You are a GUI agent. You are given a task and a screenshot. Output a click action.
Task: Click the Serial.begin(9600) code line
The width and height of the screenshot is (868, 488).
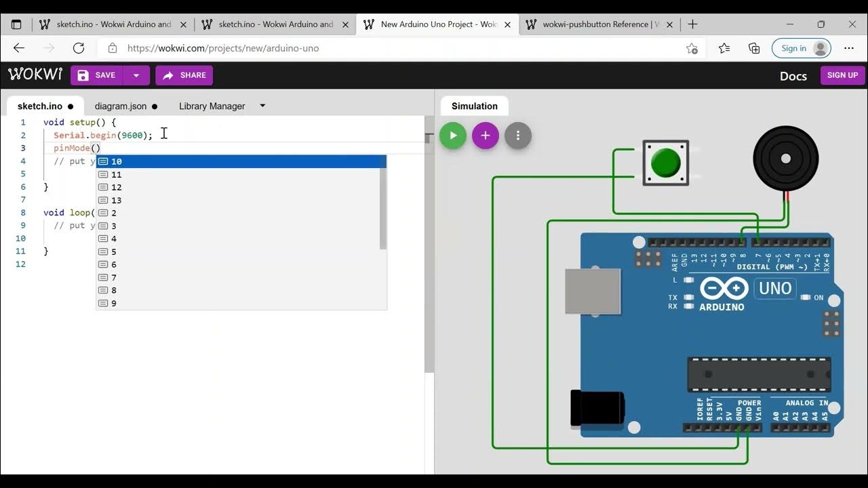(x=103, y=136)
